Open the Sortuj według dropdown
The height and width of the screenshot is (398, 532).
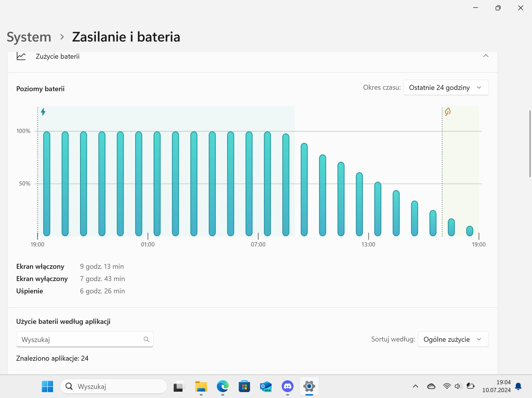pyautogui.click(x=453, y=339)
